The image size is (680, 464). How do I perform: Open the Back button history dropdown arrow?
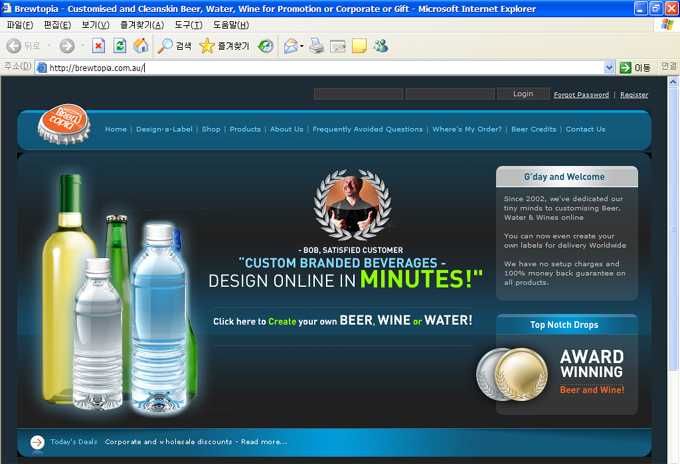pos(49,46)
